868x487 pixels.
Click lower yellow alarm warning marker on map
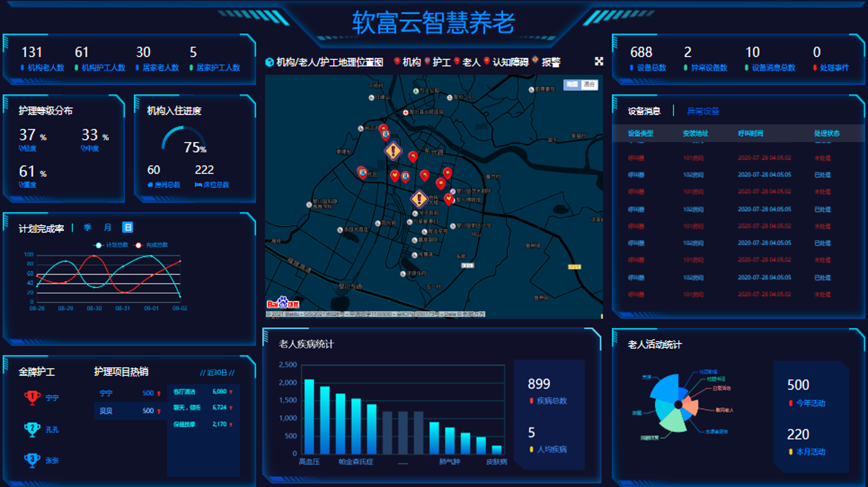[419, 199]
